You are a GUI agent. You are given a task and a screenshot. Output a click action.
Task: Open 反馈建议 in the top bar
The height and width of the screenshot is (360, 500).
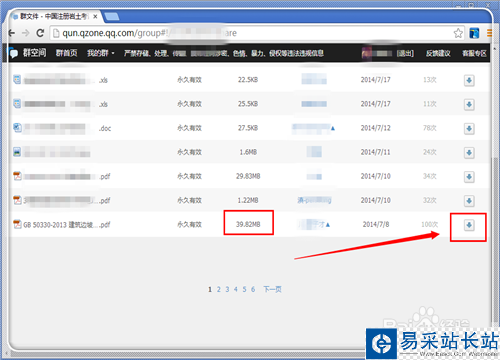(x=438, y=53)
